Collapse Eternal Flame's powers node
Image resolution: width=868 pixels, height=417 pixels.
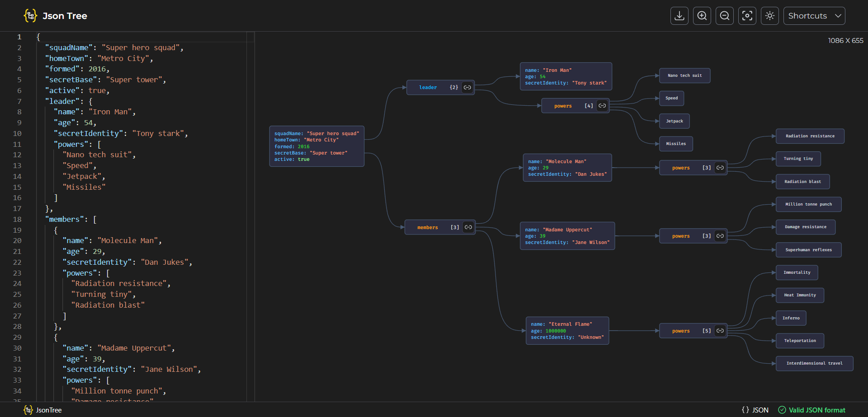pos(720,331)
